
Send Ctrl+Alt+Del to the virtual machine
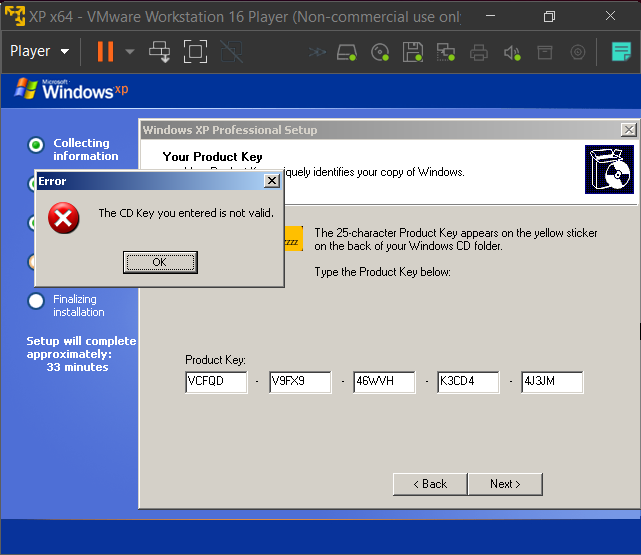coord(159,51)
